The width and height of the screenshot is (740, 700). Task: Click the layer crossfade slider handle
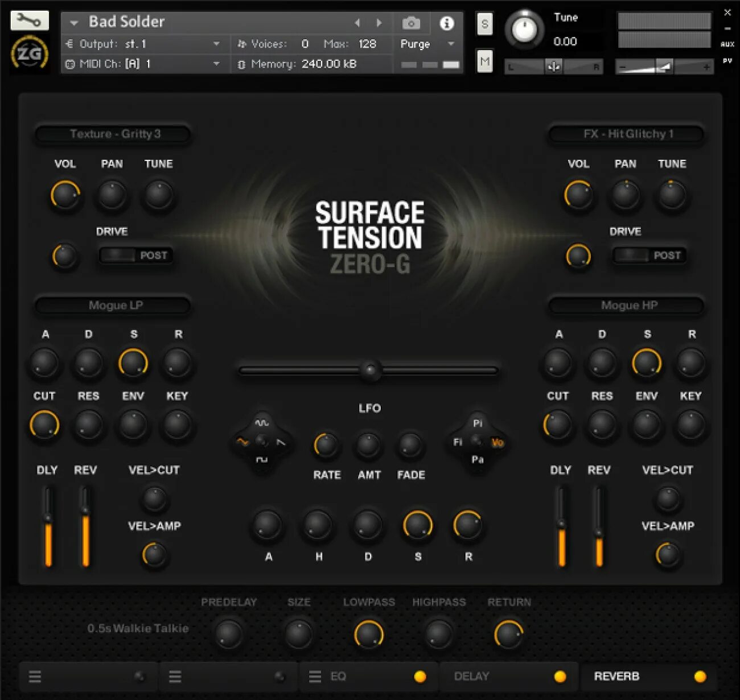pyautogui.click(x=371, y=370)
